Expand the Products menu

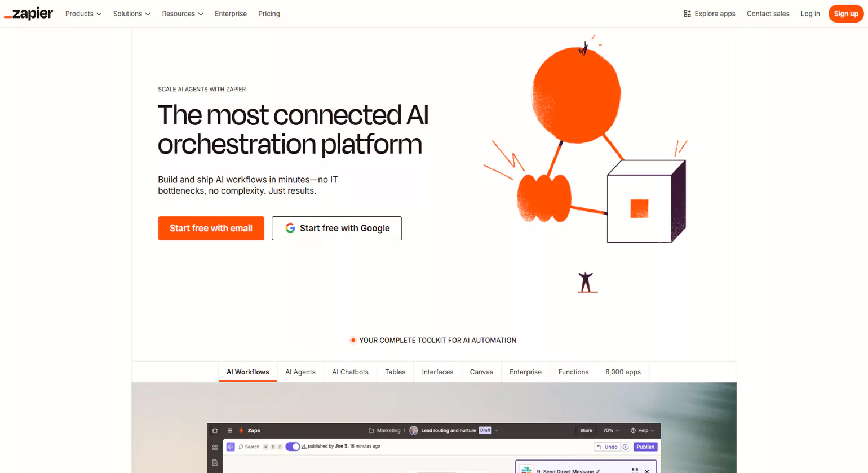pyautogui.click(x=83, y=14)
